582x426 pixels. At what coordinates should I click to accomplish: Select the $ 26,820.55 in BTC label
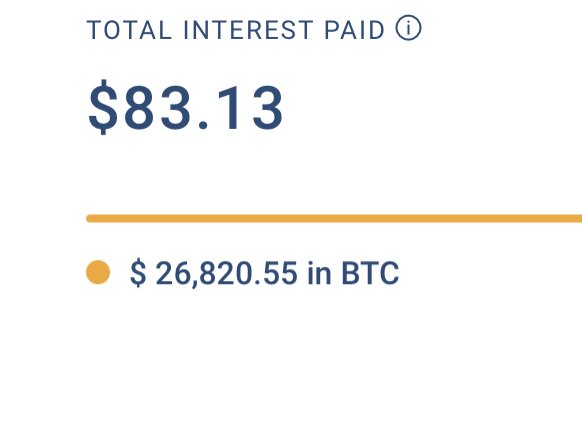tap(265, 273)
